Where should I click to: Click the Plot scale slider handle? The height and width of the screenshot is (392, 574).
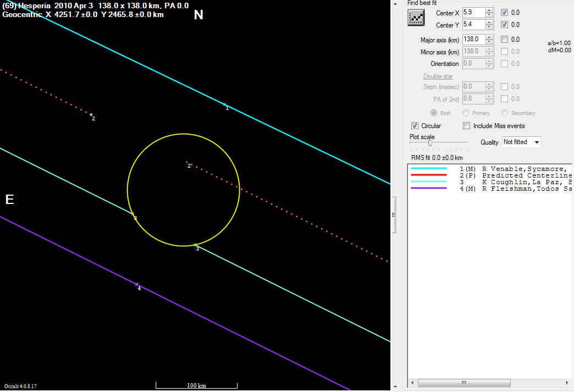tap(430, 143)
